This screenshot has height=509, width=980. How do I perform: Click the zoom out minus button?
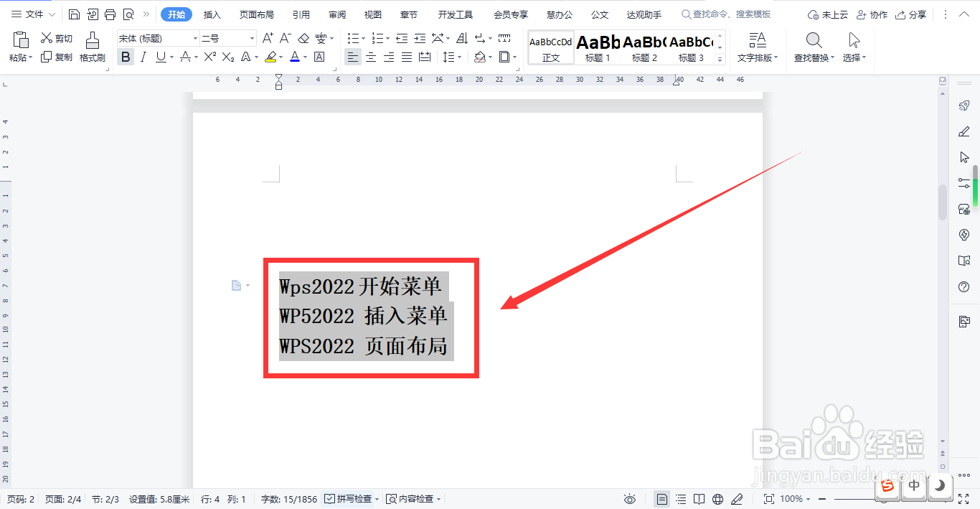[822, 499]
